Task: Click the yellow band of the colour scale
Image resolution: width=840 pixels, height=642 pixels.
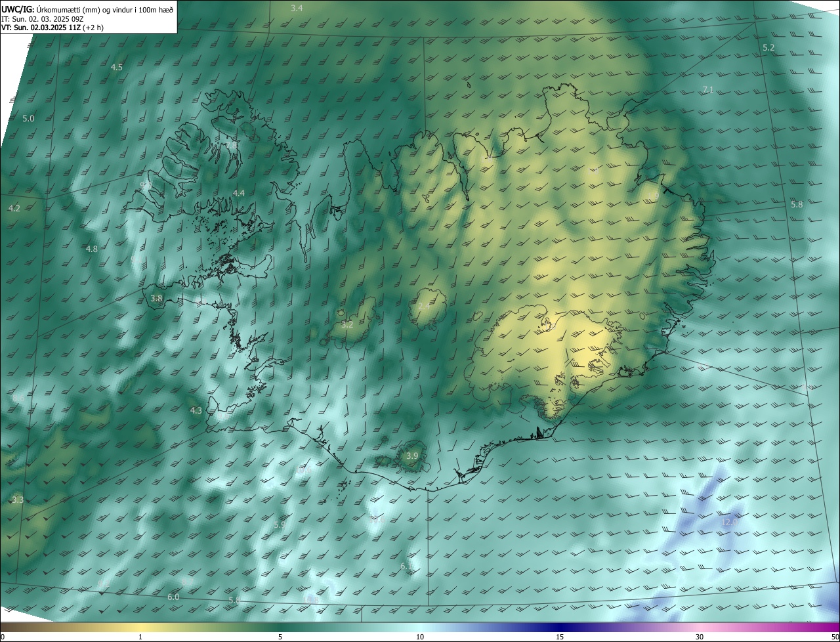Action: click(141, 628)
